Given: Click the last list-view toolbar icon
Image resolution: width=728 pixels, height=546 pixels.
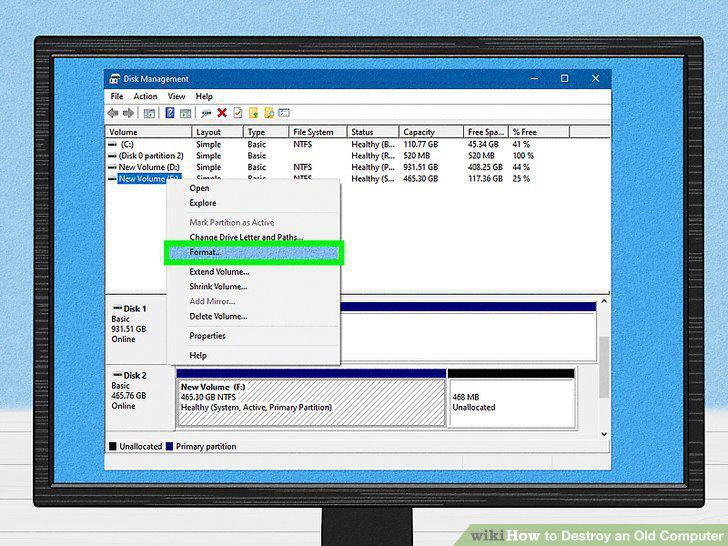Looking at the screenshot, I should 284,113.
